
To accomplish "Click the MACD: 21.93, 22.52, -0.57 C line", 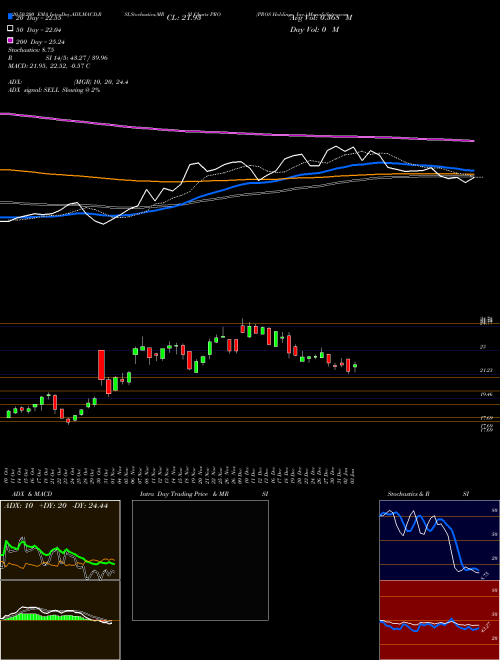I will pyautogui.click(x=49, y=66).
